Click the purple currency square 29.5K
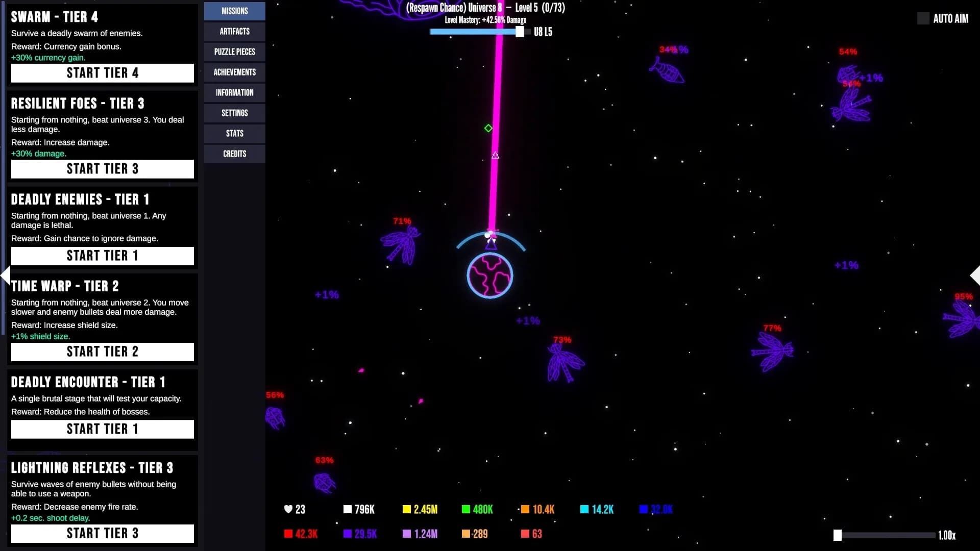 [x=348, y=534]
